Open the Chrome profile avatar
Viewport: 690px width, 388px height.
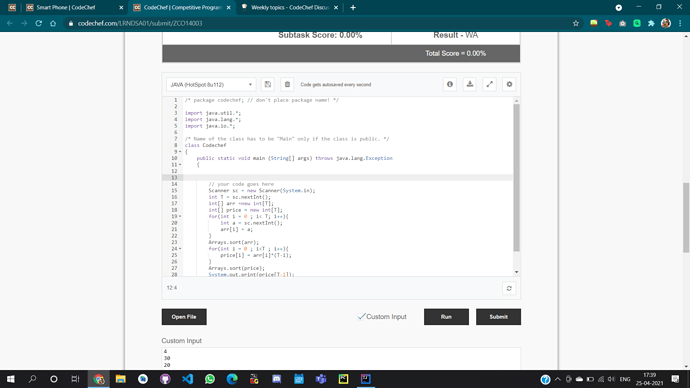[666, 23]
